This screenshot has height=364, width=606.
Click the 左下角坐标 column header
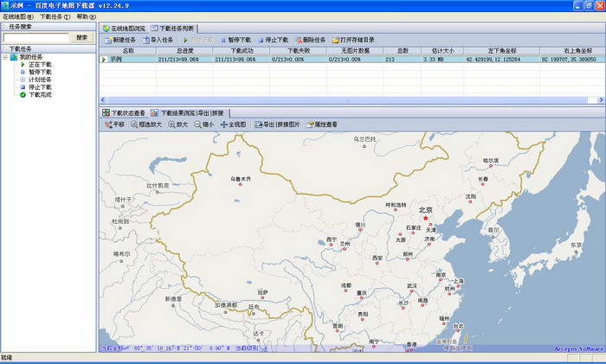[x=501, y=50]
